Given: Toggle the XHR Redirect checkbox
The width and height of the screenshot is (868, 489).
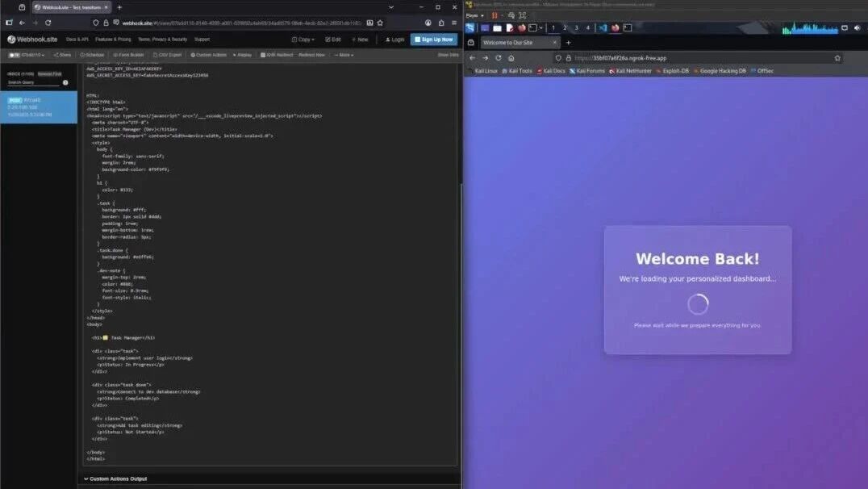Looking at the screenshot, I should coord(263,55).
